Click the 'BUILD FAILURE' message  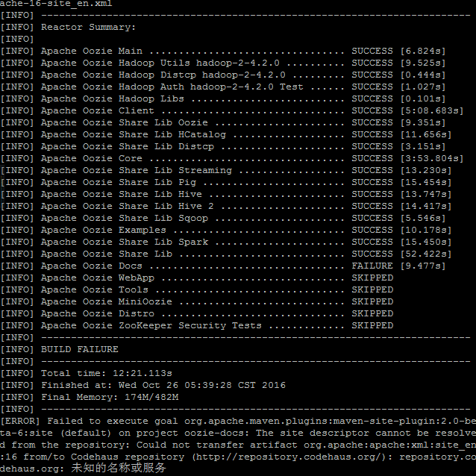click(x=80, y=349)
